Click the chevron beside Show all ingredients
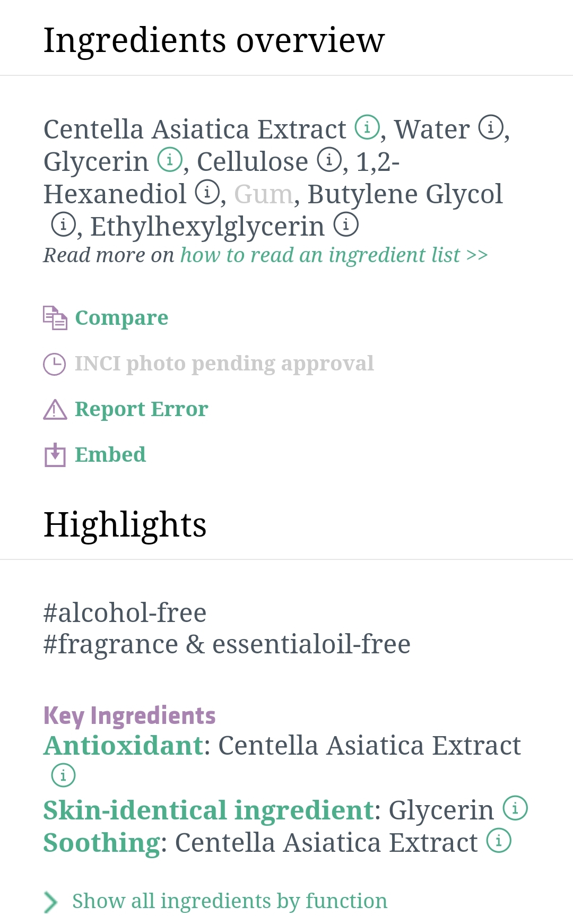Viewport: 573px width, 924px height. (50, 902)
